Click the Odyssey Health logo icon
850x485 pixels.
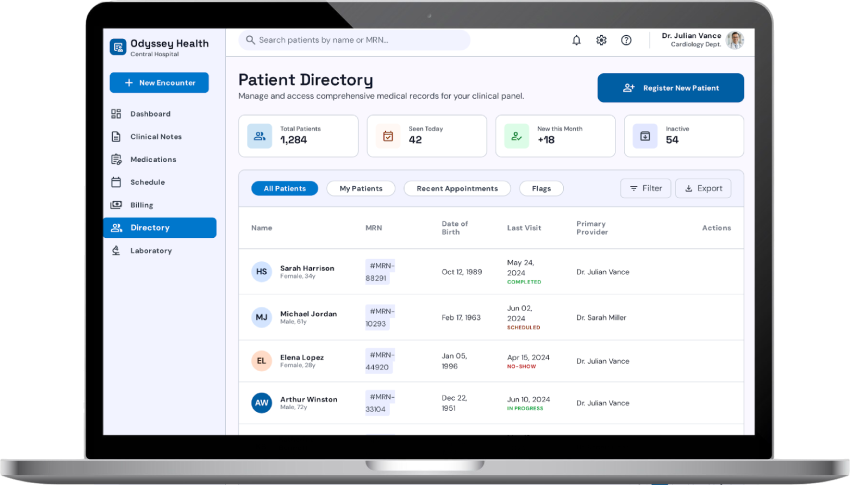click(118, 47)
